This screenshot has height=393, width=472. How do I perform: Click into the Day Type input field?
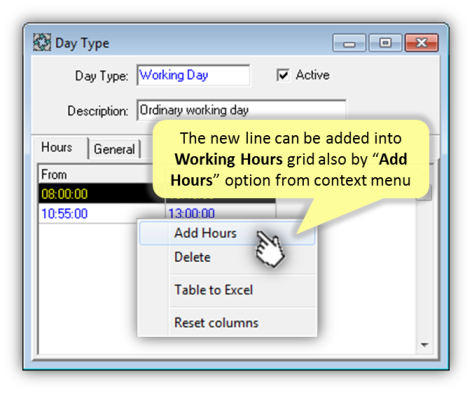(x=193, y=75)
